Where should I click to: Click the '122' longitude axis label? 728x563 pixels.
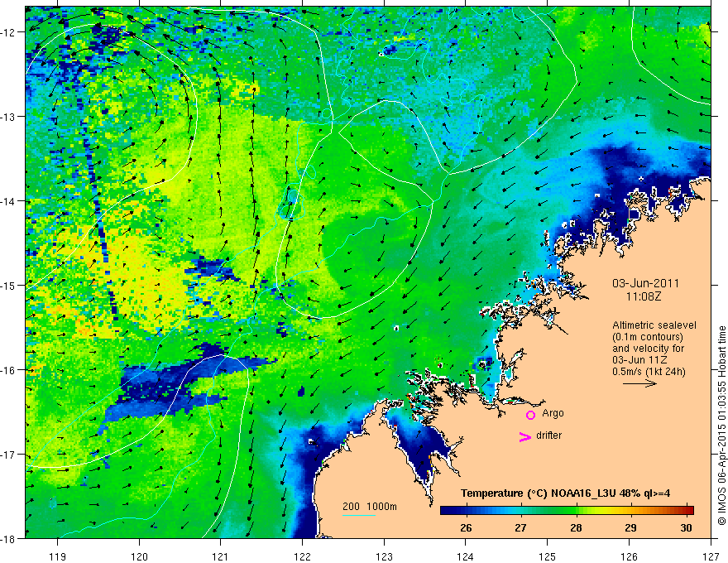click(x=302, y=556)
